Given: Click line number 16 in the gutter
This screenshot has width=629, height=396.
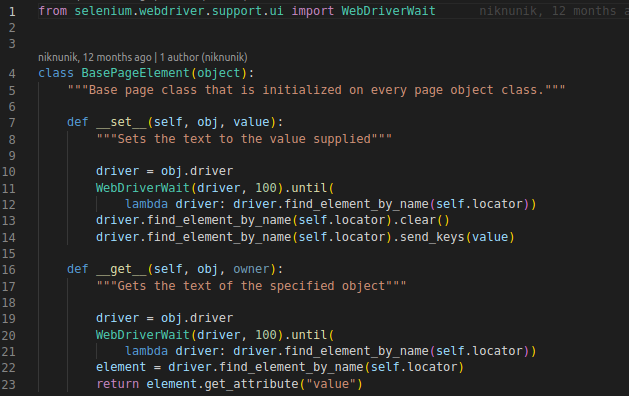Looking at the screenshot, I should [x=9, y=270].
